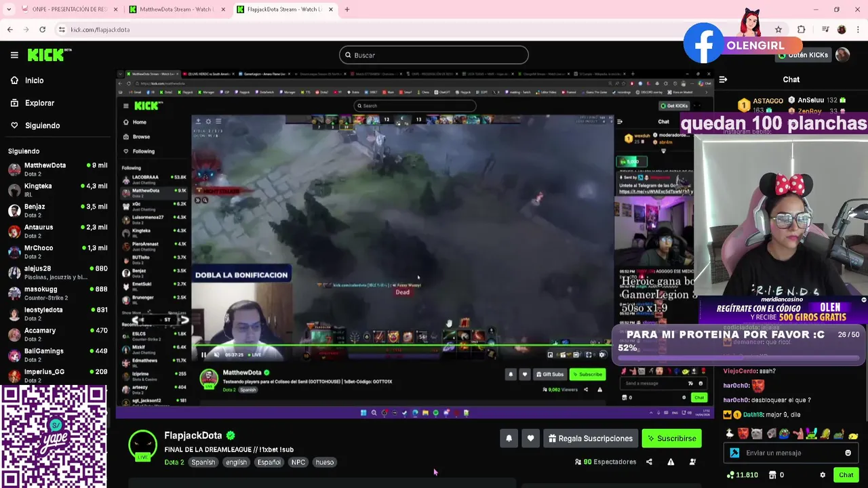Open the browser extensions puzzle icon
Viewport: 868px width, 488px height.
[x=801, y=30]
